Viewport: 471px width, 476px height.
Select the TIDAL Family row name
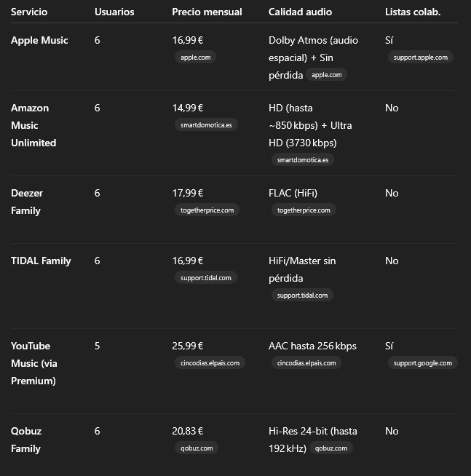point(41,261)
